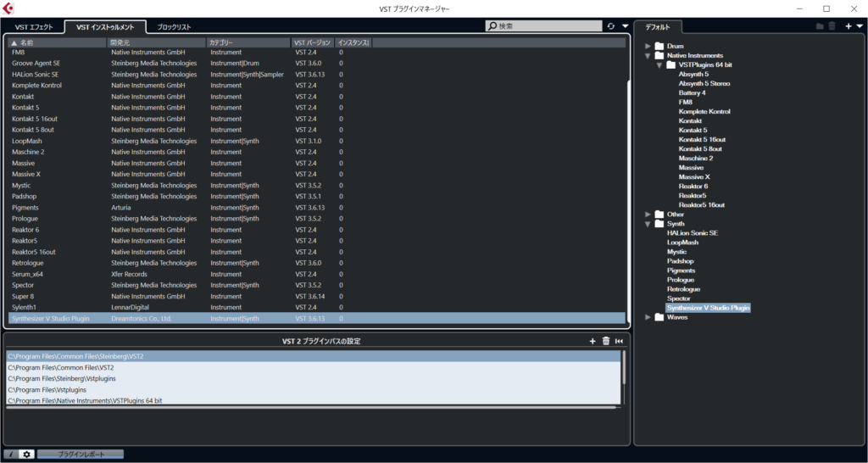
Task: Sort by the VST バージョン column header
Action: click(313, 42)
